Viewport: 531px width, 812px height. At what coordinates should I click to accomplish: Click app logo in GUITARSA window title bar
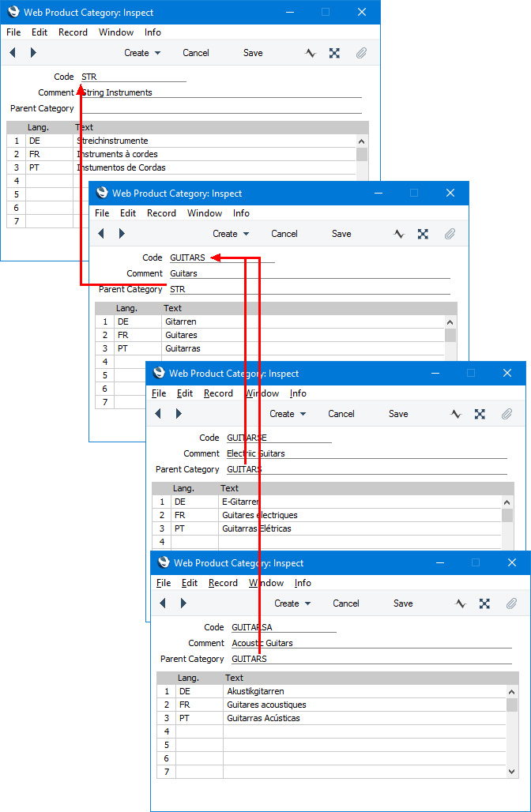click(164, 563)
